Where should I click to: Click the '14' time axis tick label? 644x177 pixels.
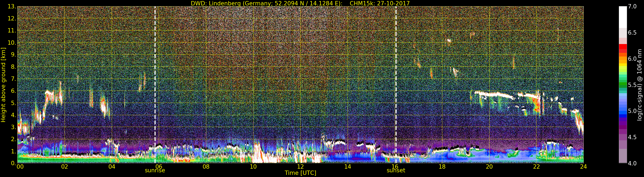tap(348, 167)
